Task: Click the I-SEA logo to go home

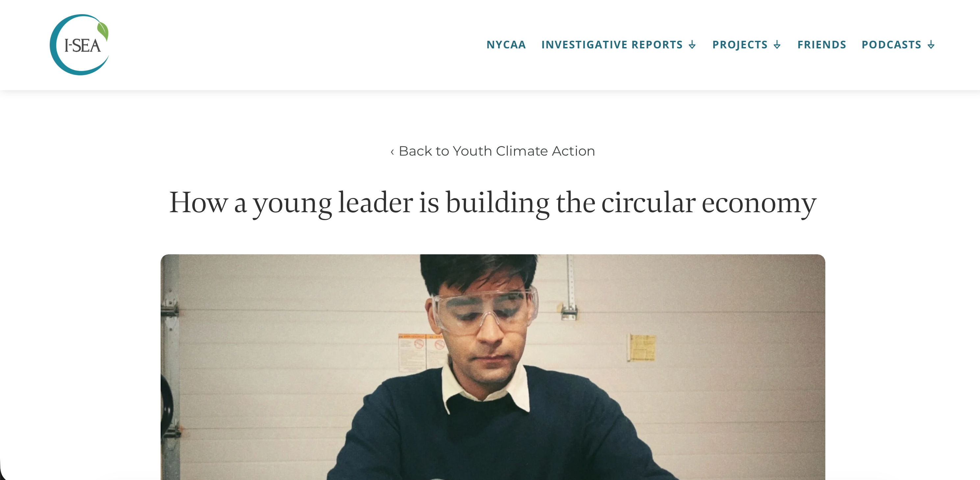Action: pos(80,45)
